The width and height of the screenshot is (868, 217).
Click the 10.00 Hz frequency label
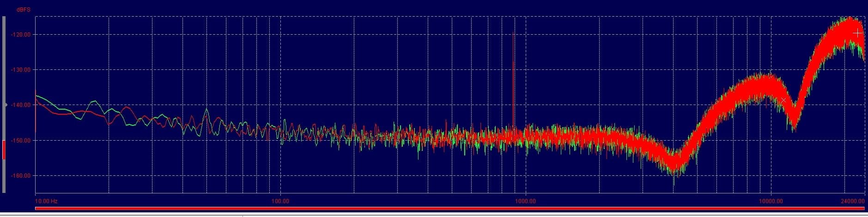click(x=46, y=201)
